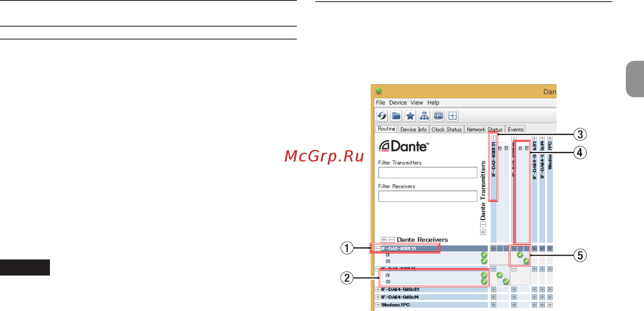Collapse crosspoint of IF-DA2-800121 receiver and IF-DA2-800121 transmitter
Viewport: 644px width, 311px height.
(x=493, y=249)
